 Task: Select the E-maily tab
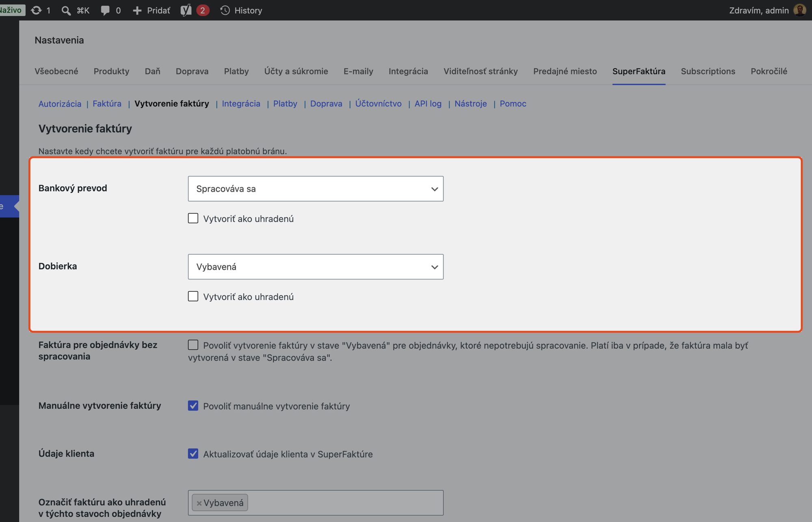click(x=358, y=71)
